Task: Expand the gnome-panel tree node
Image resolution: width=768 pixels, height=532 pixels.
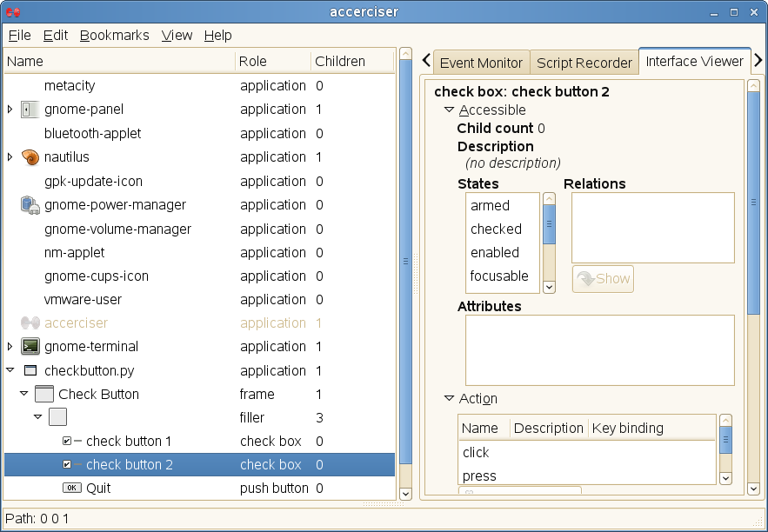Action: tap(10, 110)
